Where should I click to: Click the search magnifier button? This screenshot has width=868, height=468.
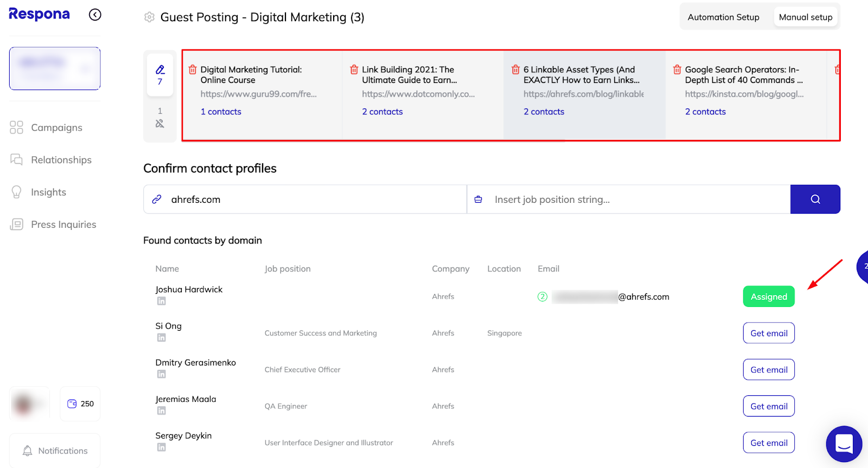(x=815, y=199)
